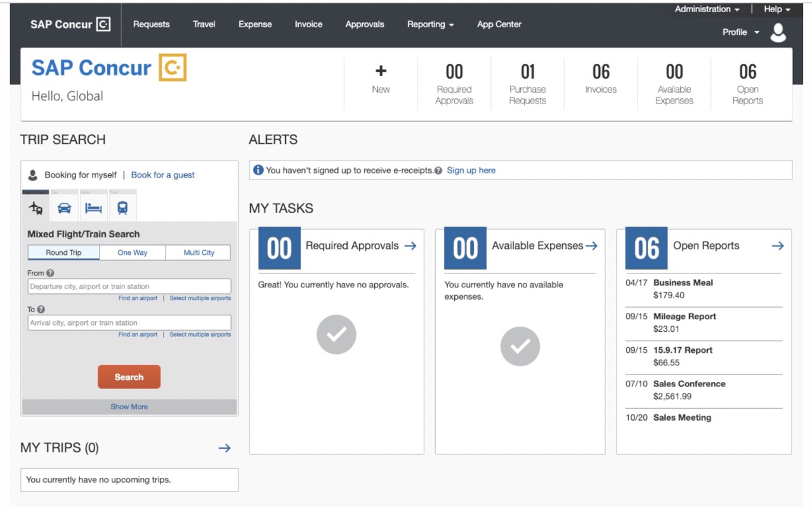The height and width of the screenshot is (507, 812).
Task: Expand the Profile dropdown
Action: tap(741, 32)
